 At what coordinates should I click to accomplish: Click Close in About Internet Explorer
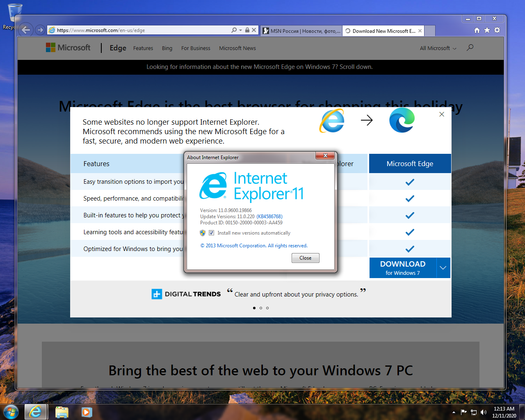306,258
